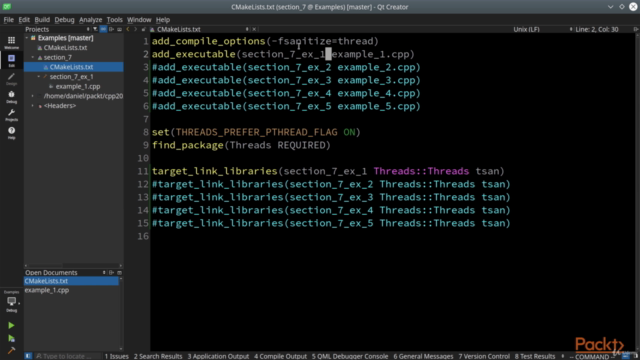Open output panes selector arrows
The image size is (640, 360).
tap(562, 356)
